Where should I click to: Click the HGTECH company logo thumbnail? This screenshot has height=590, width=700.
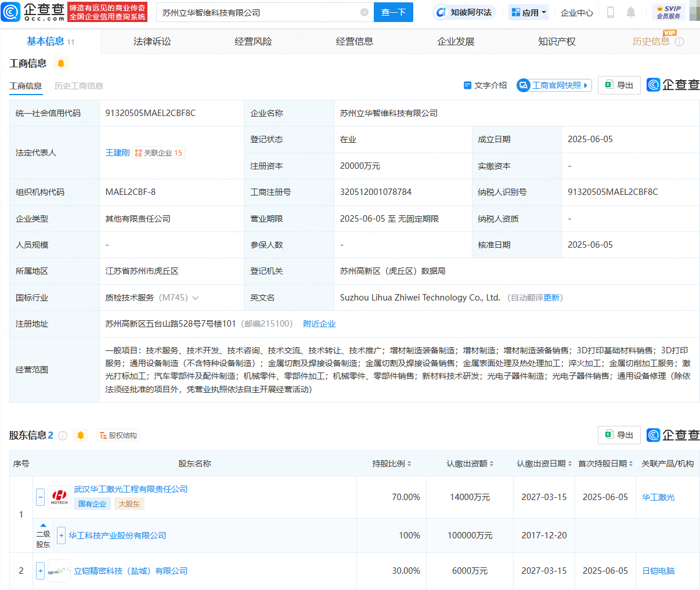[x=59, y=497]
